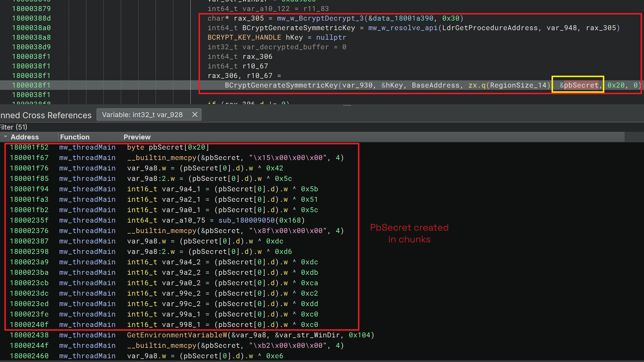Viewport: 644px width, 362px height.
Task: Click address 1800038a0 in code view
Action: pos(31,28)
